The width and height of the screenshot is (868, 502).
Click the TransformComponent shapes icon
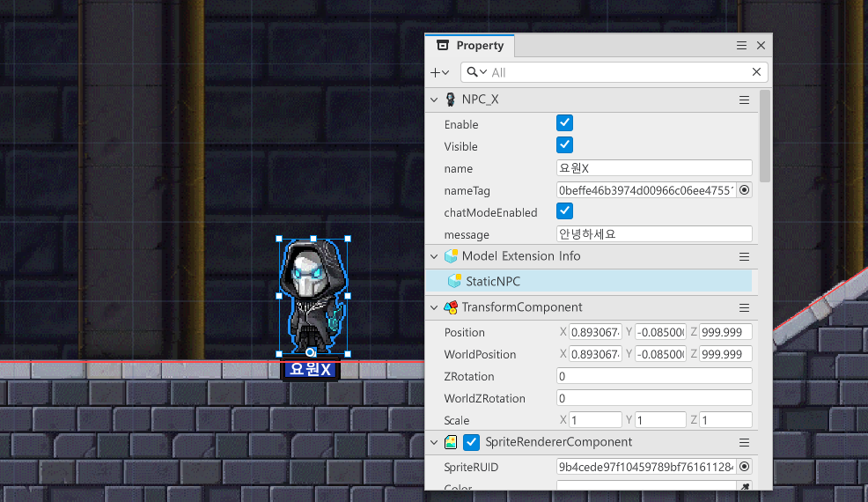click(451, 307)
